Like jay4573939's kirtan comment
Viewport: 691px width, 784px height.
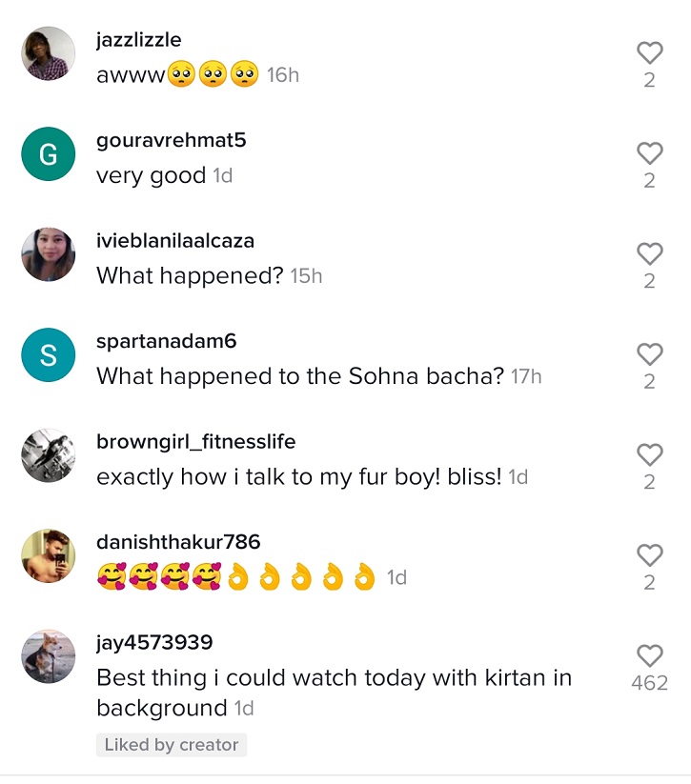(649, 655)
